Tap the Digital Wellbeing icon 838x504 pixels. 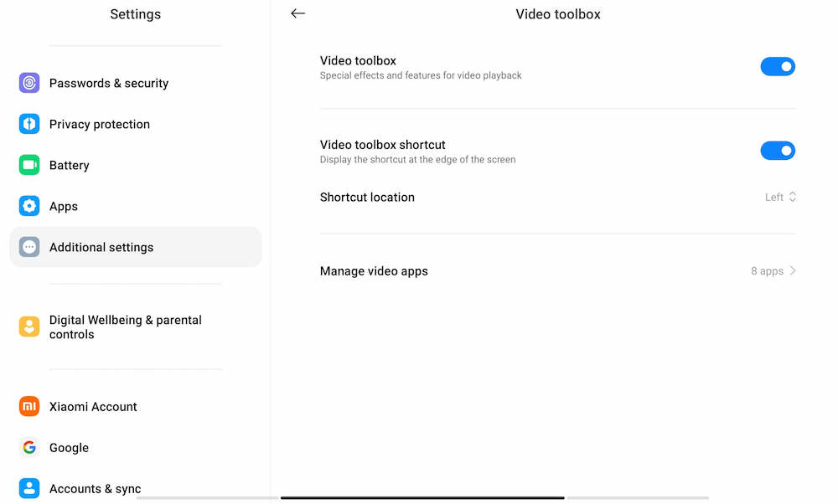pos(29,327)
